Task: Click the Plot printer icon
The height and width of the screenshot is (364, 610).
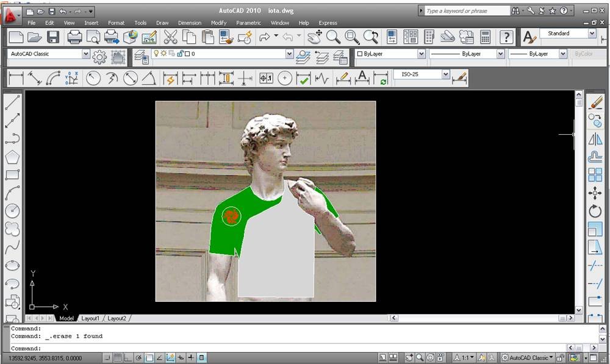Action: coord(74,37)
